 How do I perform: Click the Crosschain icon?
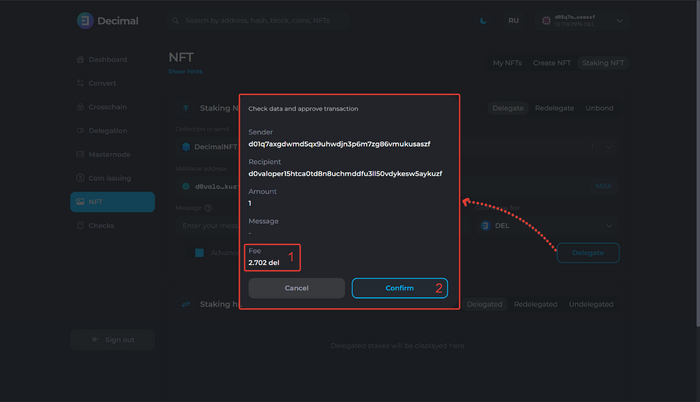tap(80, 107)
